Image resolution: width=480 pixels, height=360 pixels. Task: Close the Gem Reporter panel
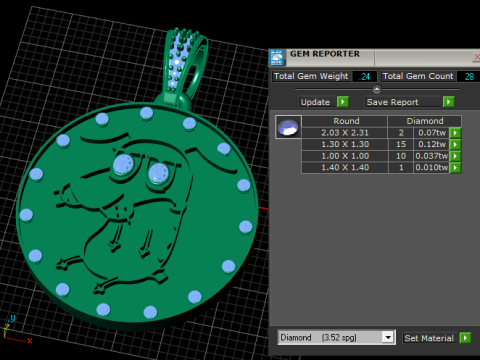point(477,57)
